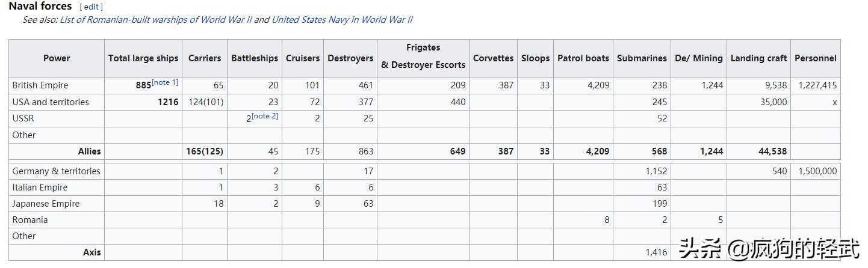The image size is (868, 268).
Task: Click the Naval forces section heading
Action: (x=40, y=6)
